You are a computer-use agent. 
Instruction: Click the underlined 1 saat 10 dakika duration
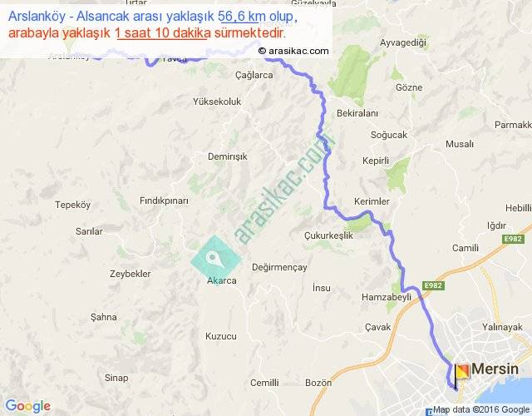point(163,33)
